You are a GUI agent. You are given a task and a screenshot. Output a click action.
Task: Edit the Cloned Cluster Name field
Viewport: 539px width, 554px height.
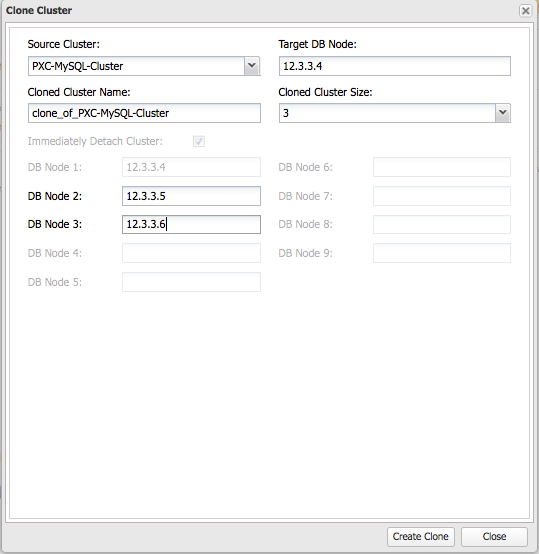pos(144,113)
